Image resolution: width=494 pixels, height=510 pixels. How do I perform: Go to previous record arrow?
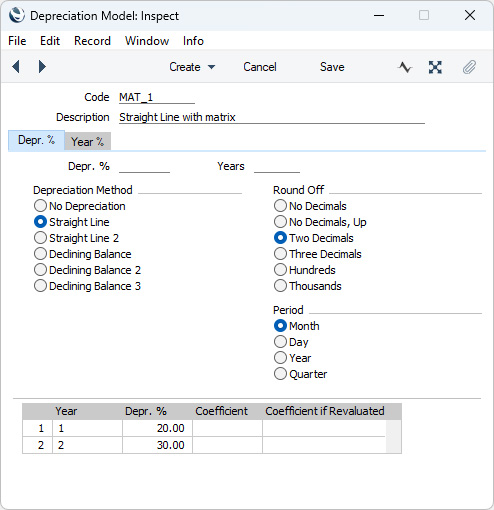pos(16,67)
